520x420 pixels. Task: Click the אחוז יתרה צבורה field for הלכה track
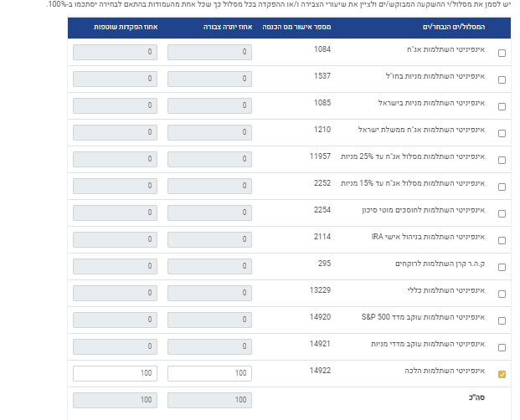pos(209,373)
